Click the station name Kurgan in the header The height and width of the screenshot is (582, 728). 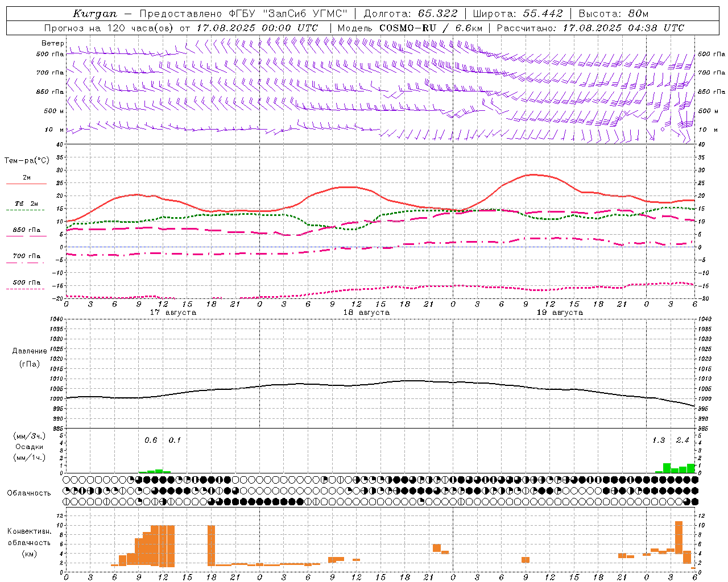[95, 14]
